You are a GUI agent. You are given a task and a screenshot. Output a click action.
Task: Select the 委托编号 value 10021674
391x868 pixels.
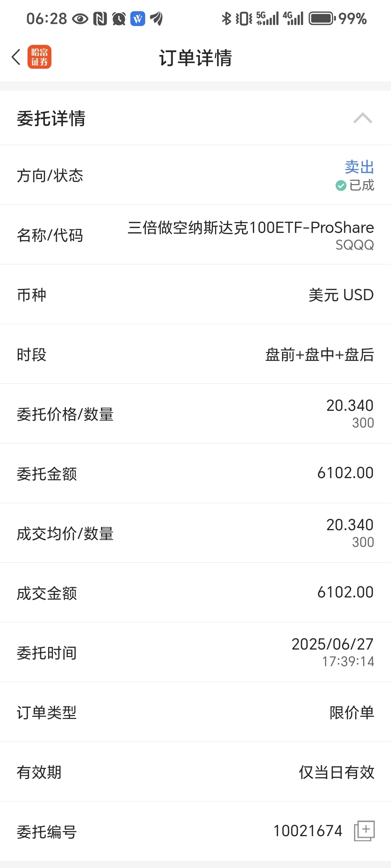308,831
